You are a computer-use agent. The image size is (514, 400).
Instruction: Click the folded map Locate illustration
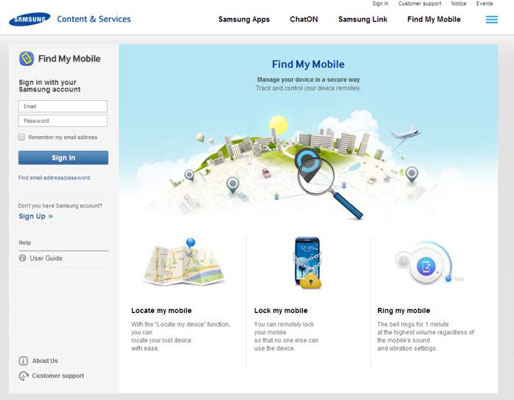(x=184, y=262)
